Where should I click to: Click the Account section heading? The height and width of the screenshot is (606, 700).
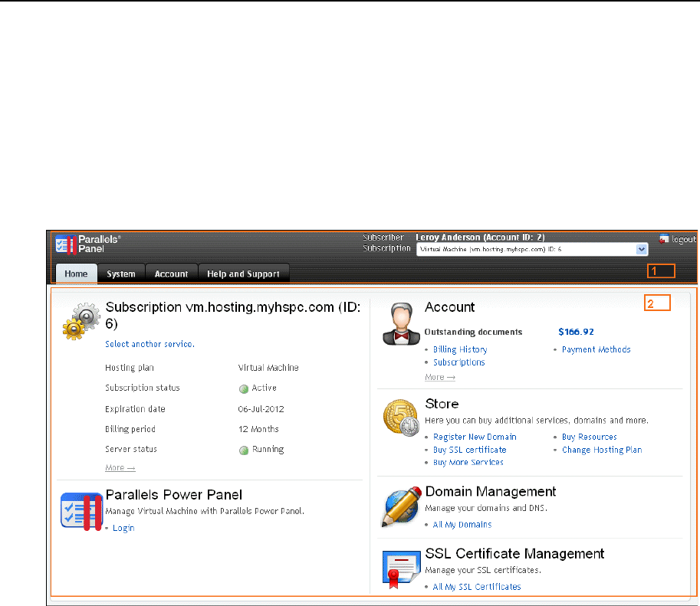tap(449, 307)
